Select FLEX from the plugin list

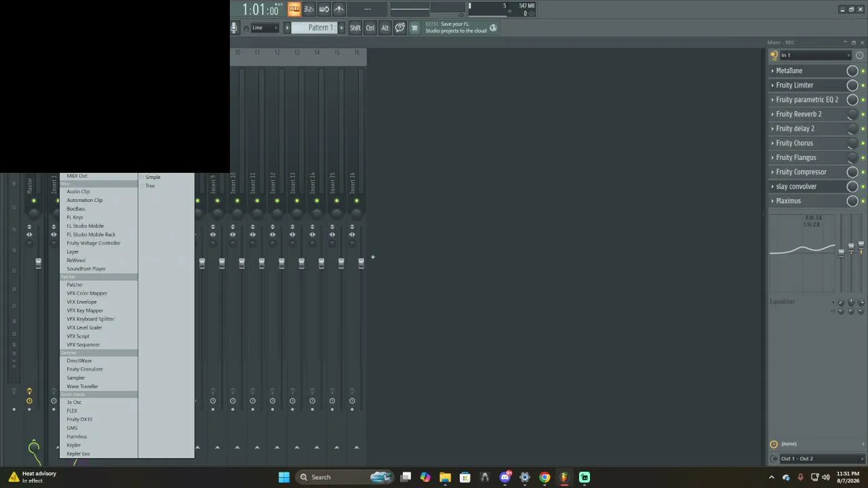72,411
